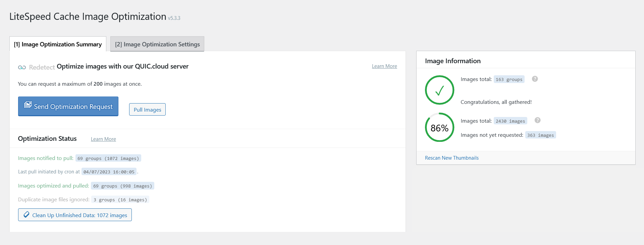Click 'Images not yet requested:' label
Viewport: 644px width, 245px height.
pos(492,135)
